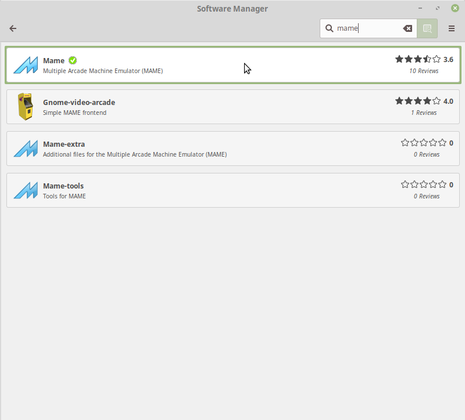Click 'Additional files for the Multiple Arcade' description
The image size is (465, 420).
click(x=135, y=154)
